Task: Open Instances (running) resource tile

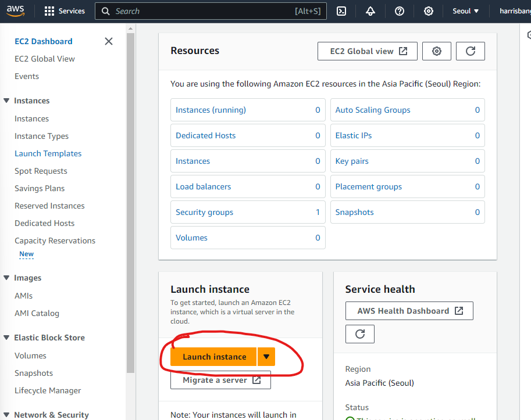Action: pyautogui.click(x=248, y=110)
